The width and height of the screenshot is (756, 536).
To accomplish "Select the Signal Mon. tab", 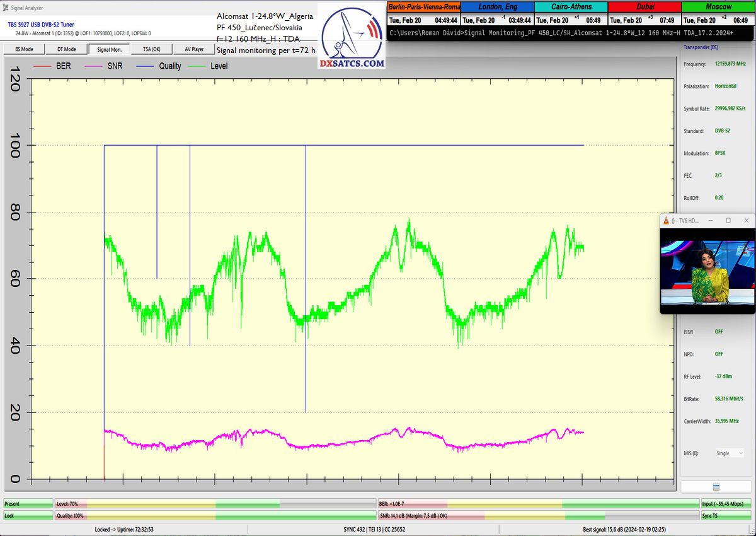I will pyautogui.click(x=109, y=49).
